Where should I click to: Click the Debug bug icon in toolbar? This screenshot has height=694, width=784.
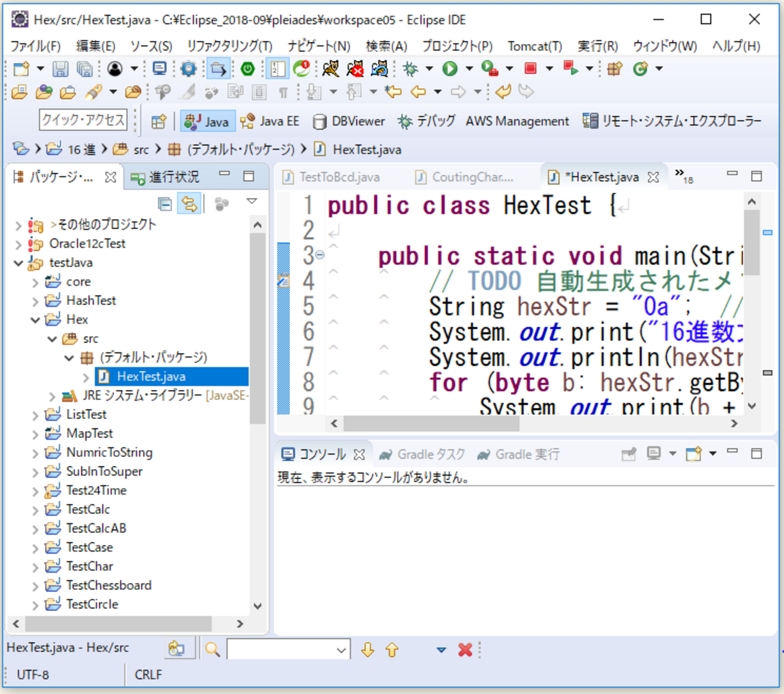point(411,69)
